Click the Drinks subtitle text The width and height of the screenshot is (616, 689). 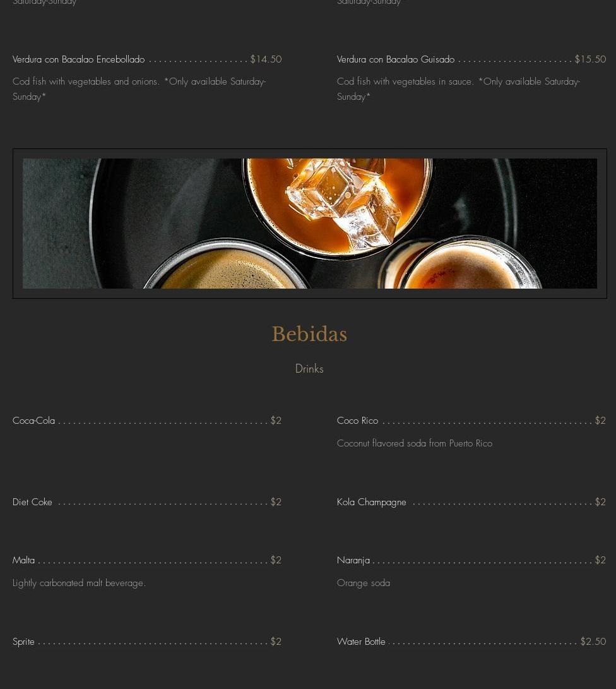coord(309,369)
